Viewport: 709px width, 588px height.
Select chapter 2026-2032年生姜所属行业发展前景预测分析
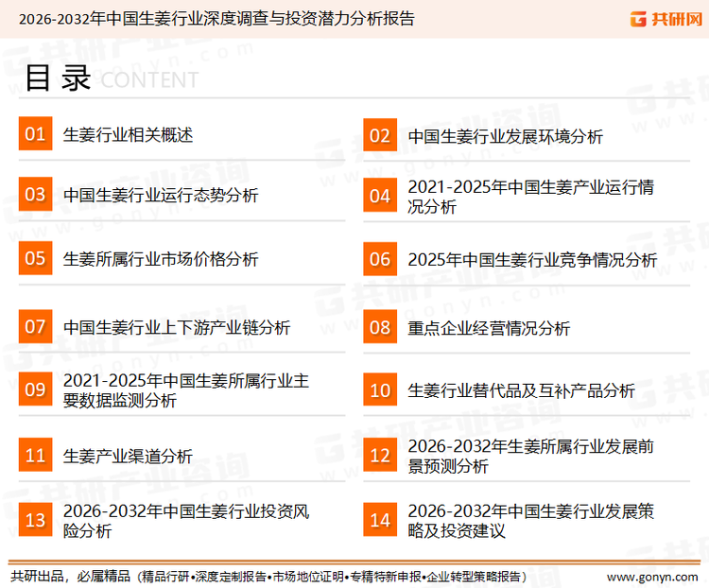531,456
